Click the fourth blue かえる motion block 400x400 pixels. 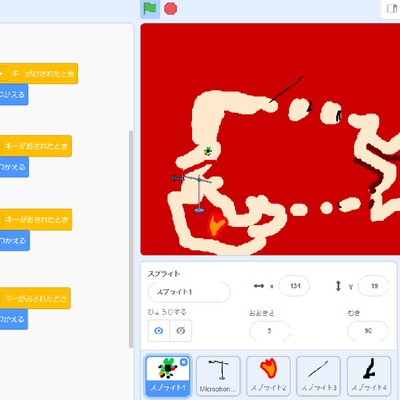14,319
